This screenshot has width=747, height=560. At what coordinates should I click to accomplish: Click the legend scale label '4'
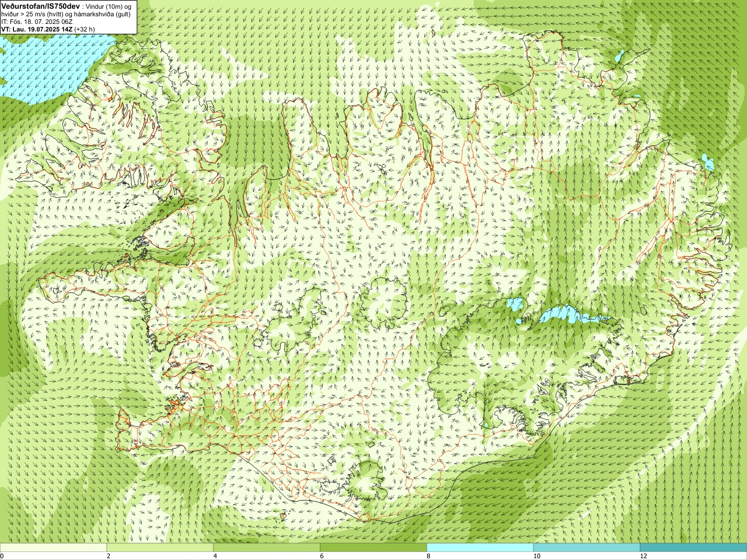[215, 556]
